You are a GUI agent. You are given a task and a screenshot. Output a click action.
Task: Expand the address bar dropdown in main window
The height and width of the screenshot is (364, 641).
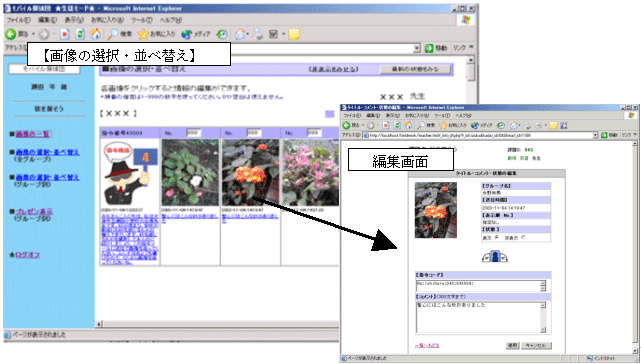point(417,48)
